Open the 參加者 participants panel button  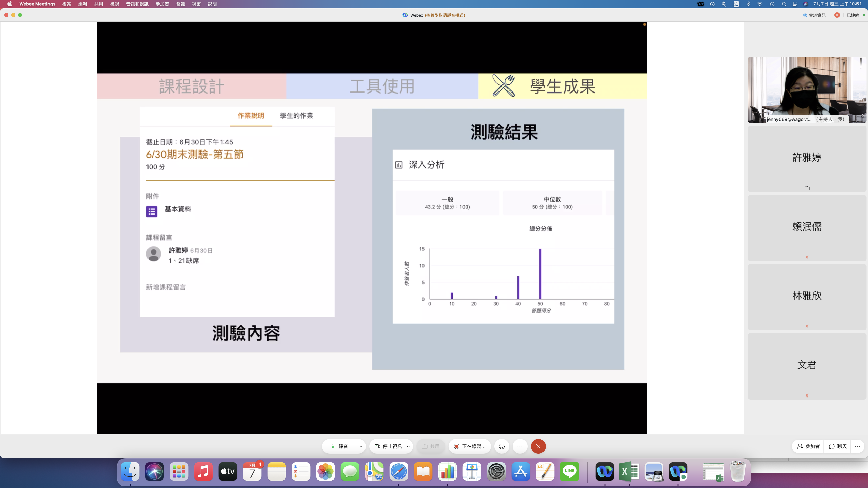tap(808, 446)
